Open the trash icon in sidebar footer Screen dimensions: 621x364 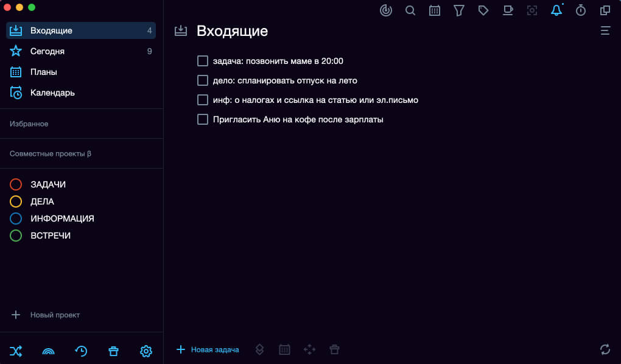113,351
